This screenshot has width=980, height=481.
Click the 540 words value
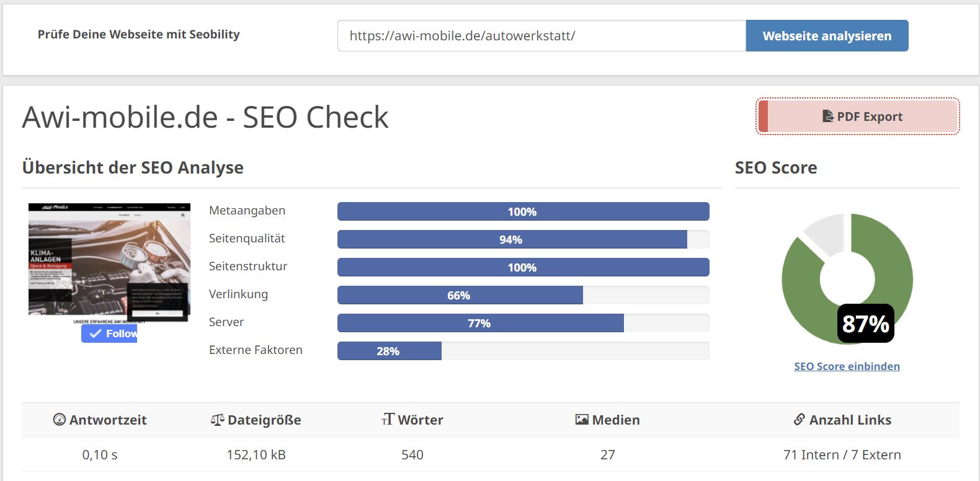point(412,454)
